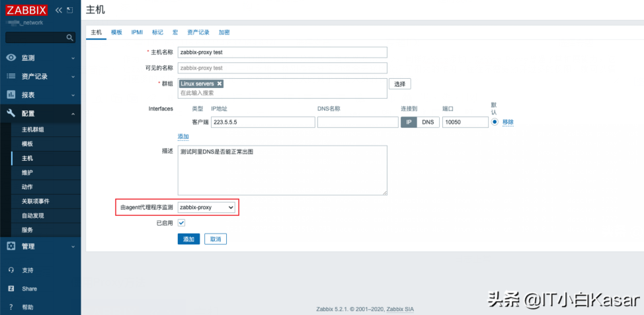Click the search magnifier icon
The height and width of the screenshot is (315, 644).
[x=70, y=38]
